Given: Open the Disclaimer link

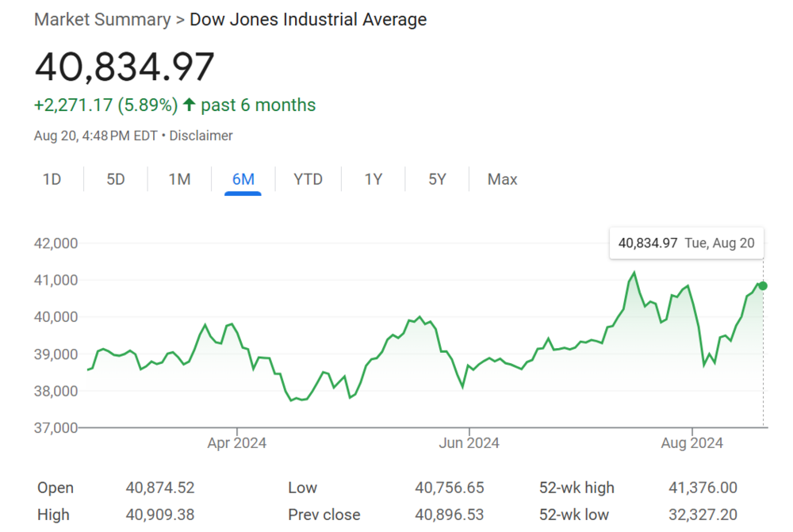Looking at the screenshot, I should click(x=201, y=136).
